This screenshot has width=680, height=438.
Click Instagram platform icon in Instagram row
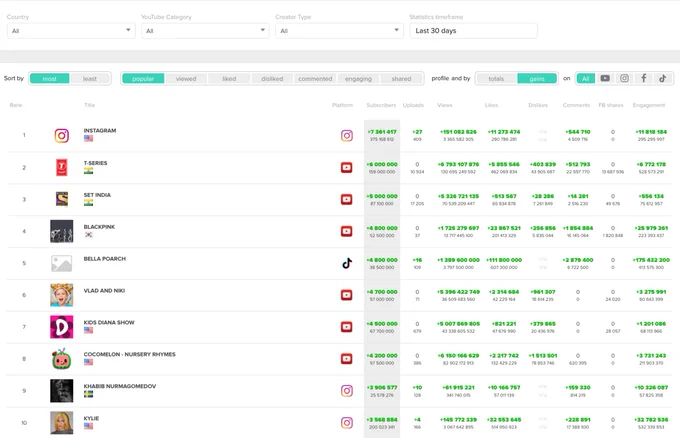point(347,136)
